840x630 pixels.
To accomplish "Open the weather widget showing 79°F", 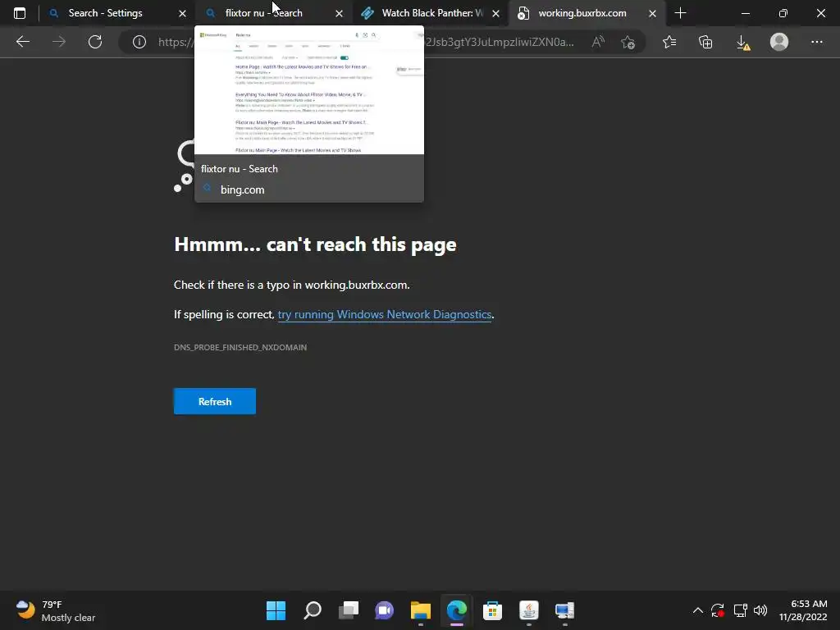I will tap(55, 610).
